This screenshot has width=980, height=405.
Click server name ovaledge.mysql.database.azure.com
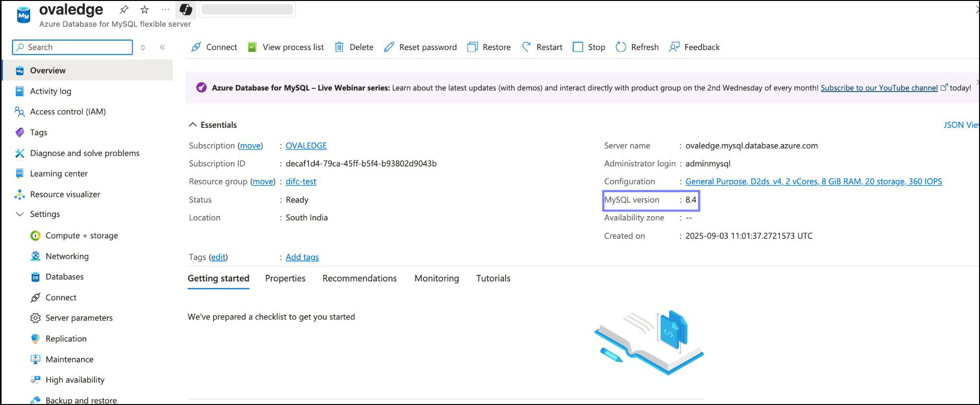[752, 145]
